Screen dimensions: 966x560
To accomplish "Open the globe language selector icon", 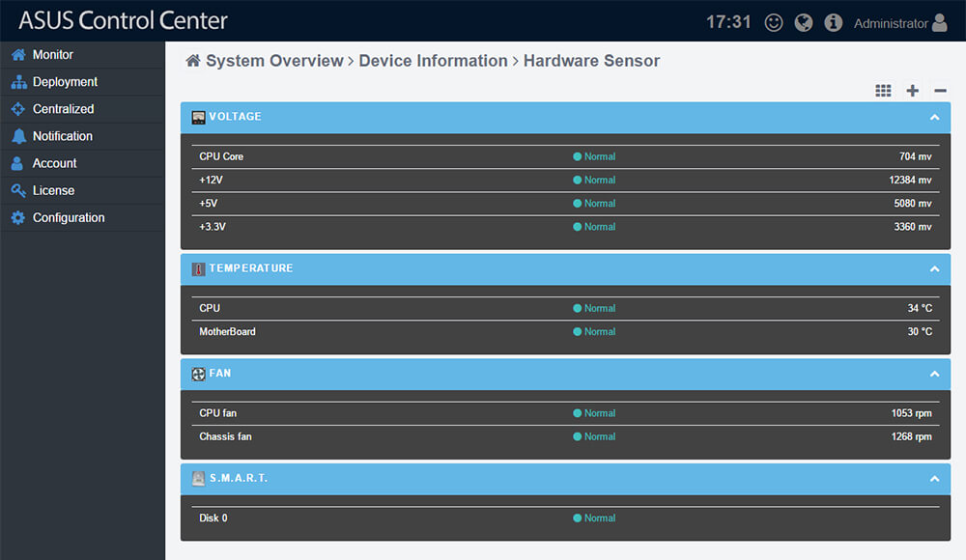I will pyautogui.click(x=803, y=21).
